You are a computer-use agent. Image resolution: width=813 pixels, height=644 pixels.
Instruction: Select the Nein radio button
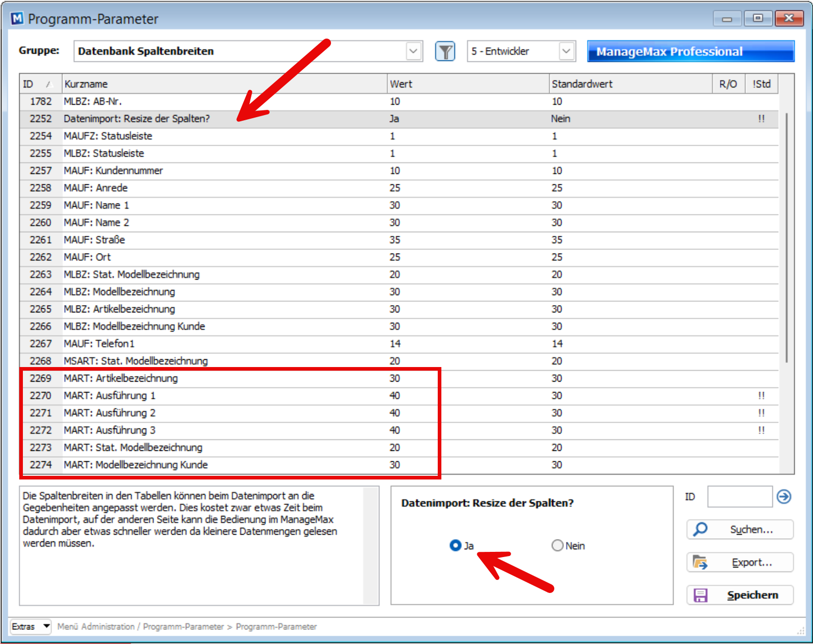[557, 545]
